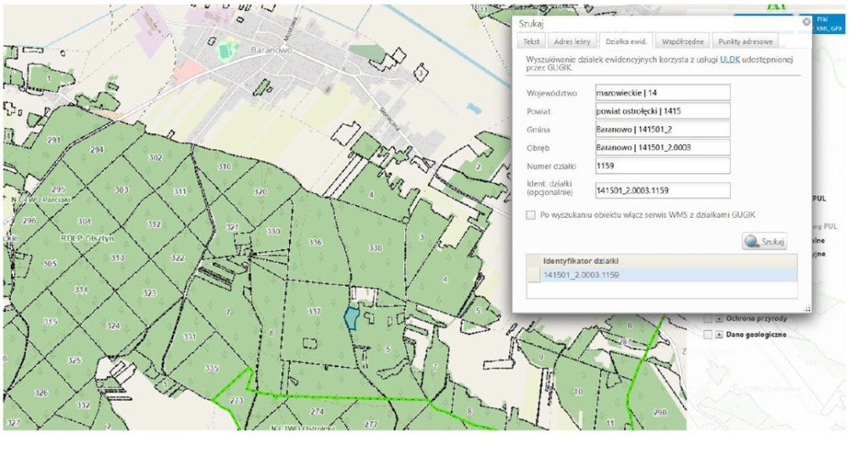Open the Punkty adresowe tab
The width and height of the screenshot is (868, 457).
(x=745, y=42)
